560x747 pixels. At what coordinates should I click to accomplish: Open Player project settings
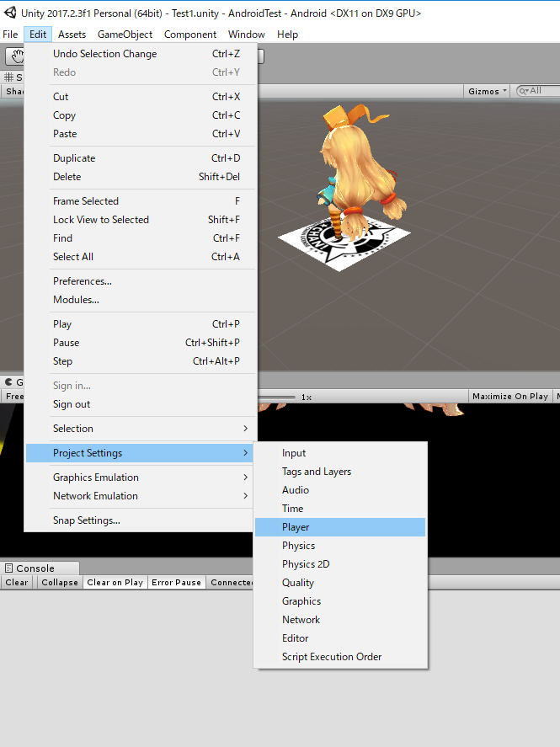point(340,527)
